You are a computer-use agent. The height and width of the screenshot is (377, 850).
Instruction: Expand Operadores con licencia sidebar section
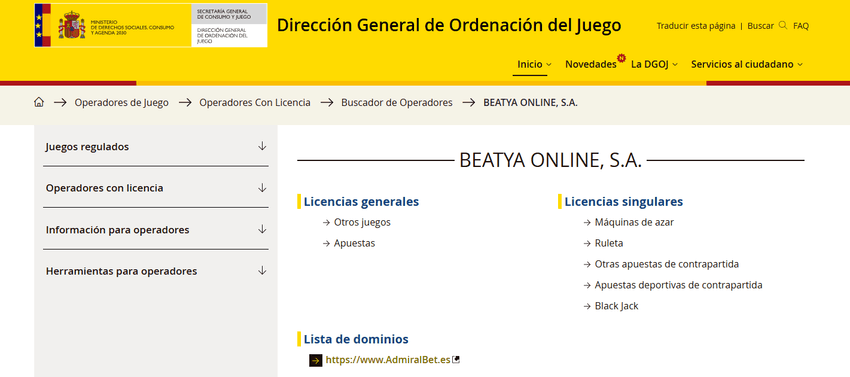click(156, 188)
